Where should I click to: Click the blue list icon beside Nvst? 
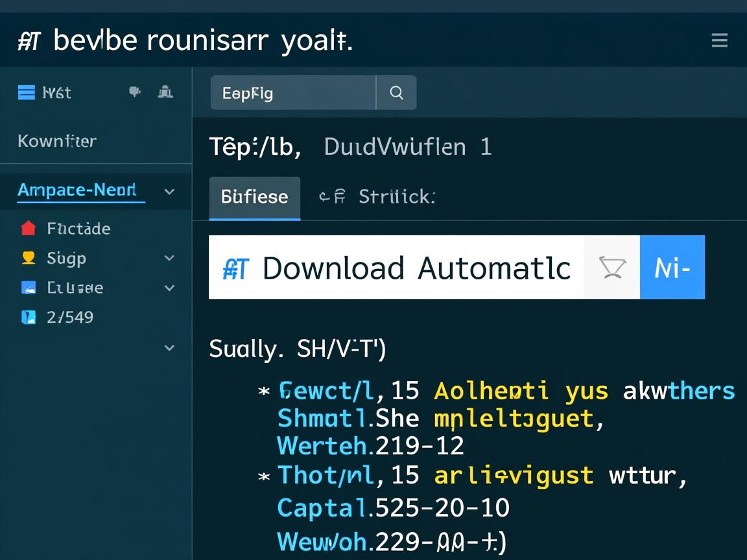click(x=27, y=93)
